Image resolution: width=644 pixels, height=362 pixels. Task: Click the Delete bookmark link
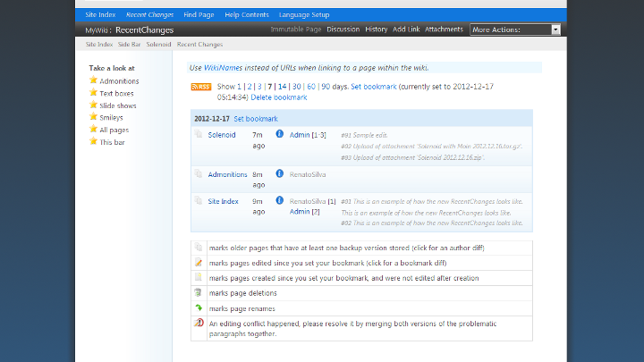click(x=278, y=97)
